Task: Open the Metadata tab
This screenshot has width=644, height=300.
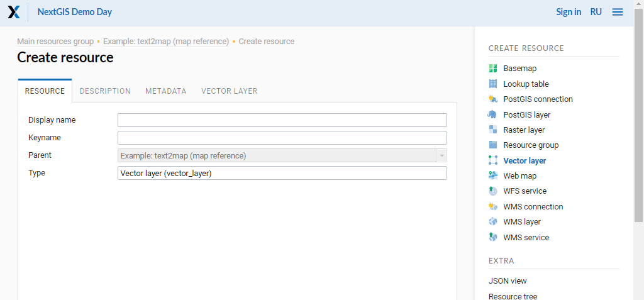Action: point(166,91)
